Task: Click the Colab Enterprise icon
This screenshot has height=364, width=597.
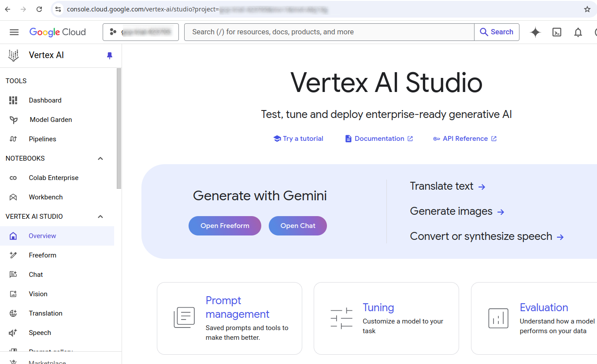Action: 13,178
